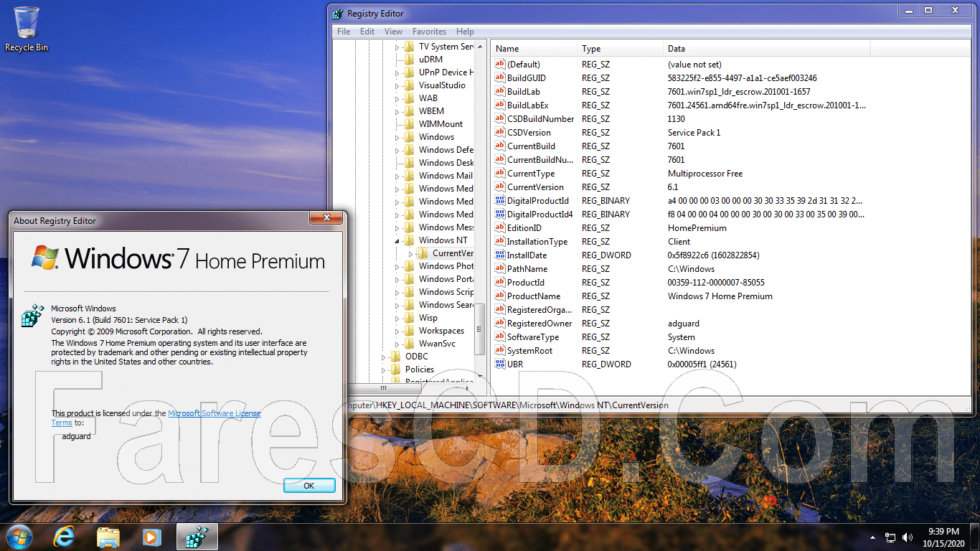This screenshot has width=980, height=551.
Task: Click the BuildGUID value icon
Action: click(x=500, y=78)
